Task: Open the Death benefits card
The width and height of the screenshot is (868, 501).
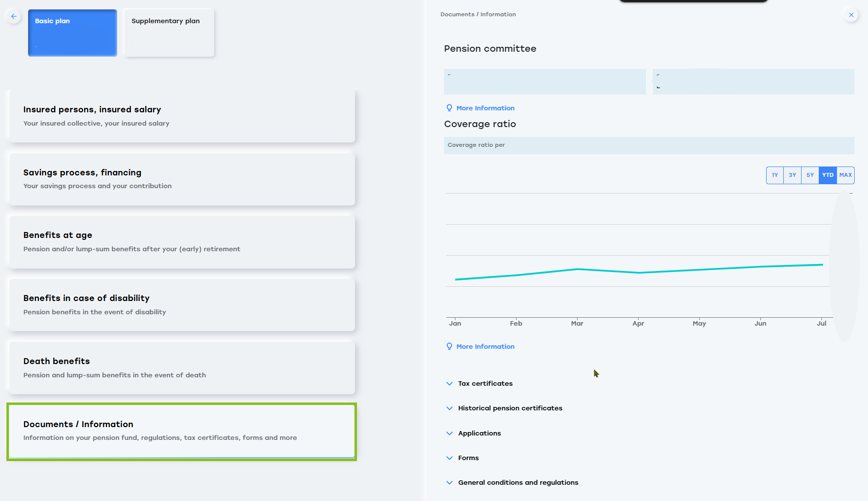Action: (x=182, y=367)
